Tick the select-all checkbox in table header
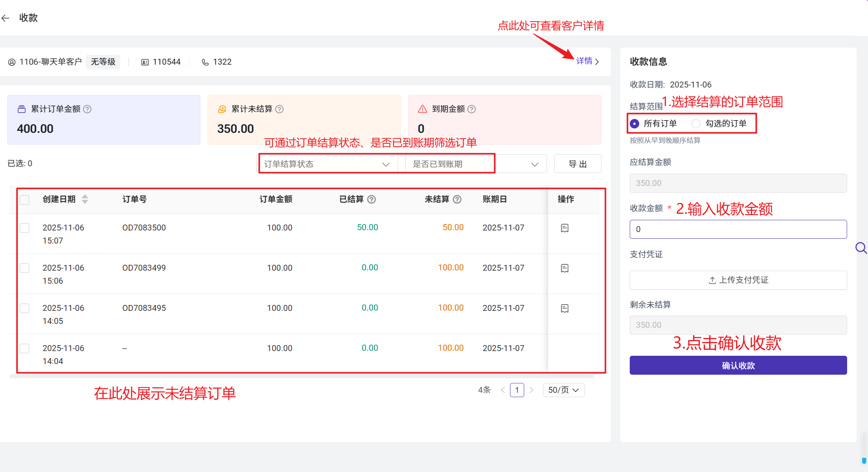Image resolution: width=868 pixels, height=472 pixels. click(x=24, y=200)
